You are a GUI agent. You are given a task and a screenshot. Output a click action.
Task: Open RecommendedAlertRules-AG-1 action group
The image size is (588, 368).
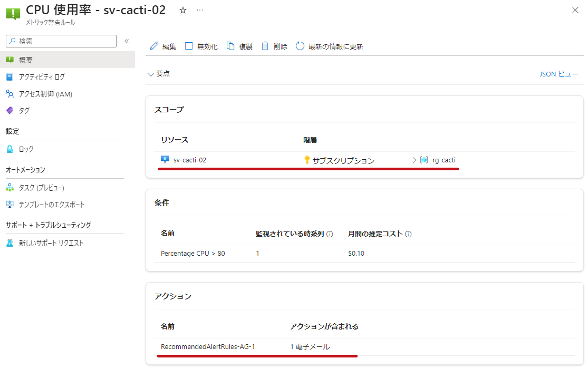point(208,346)
